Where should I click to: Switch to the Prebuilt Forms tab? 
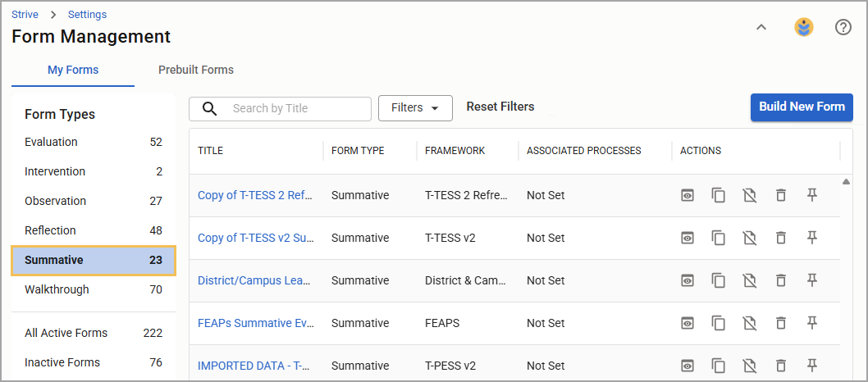[196, 70]
